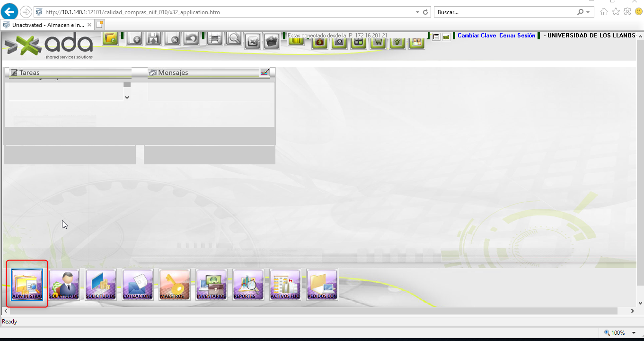This screenshot has height=341, width=644.
Task: Open the MAESTROS key icon module
Action: click(175, 284)
